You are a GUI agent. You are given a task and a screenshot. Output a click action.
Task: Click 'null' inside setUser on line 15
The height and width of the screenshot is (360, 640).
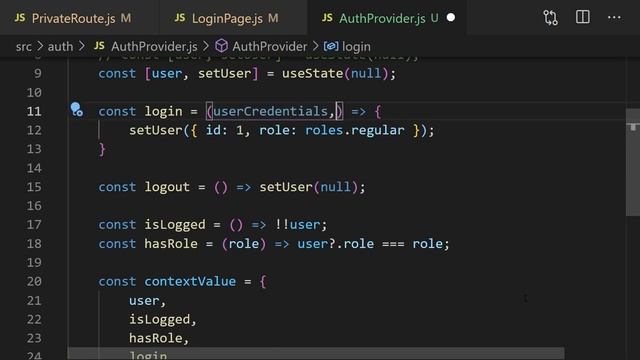coord(336,187)
